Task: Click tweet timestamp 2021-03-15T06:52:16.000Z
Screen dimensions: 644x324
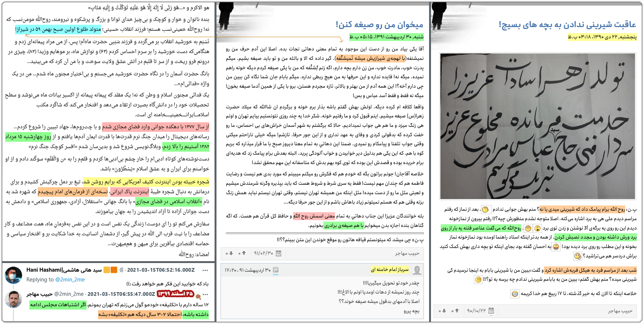Action: pos(161,270)
